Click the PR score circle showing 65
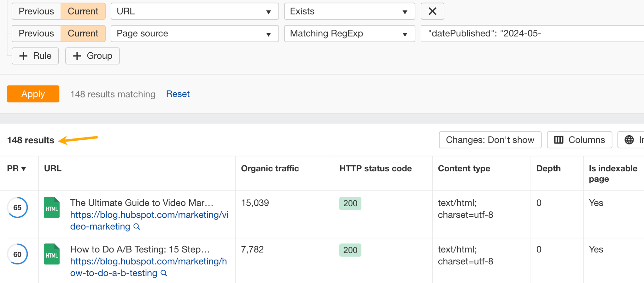Viewport: 644px width, 283px height. [17, 208]
